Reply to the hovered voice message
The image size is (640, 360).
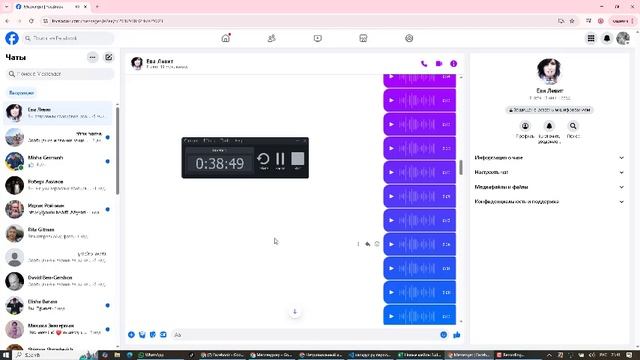tap(368, 244)
